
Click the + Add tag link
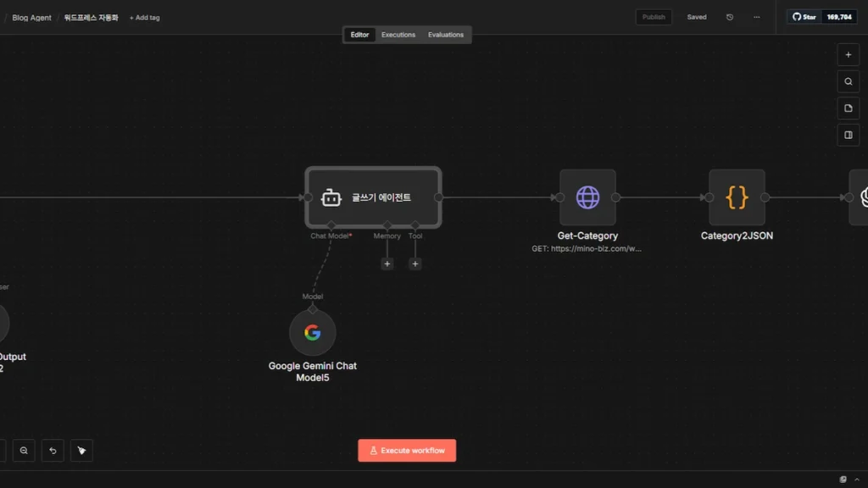tap(144, 18)
